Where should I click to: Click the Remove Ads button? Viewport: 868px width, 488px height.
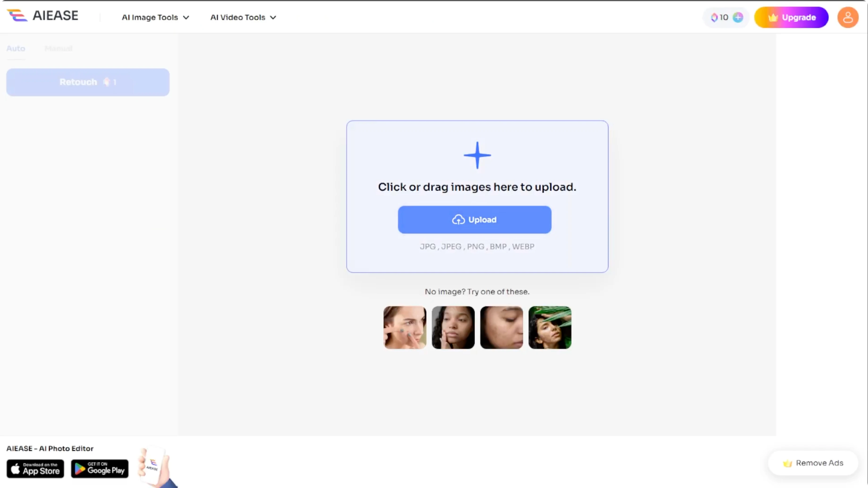[x=813, y=463]
